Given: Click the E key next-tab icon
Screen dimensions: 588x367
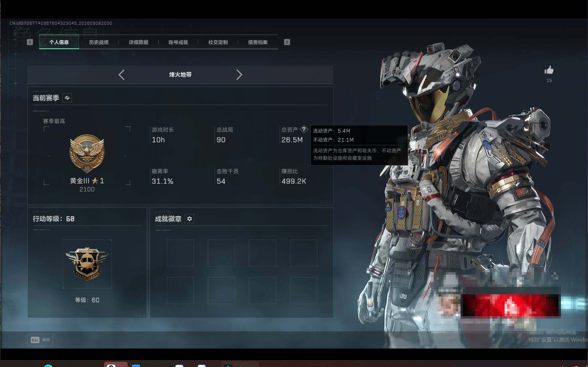Looking at the screenshot, I should coord(287,42).
